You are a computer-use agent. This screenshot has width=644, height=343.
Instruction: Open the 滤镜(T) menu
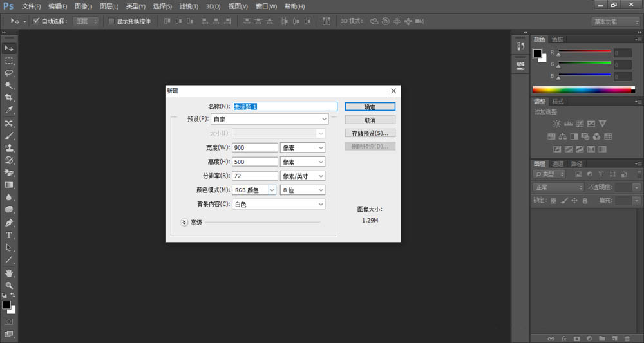[189, 6]
